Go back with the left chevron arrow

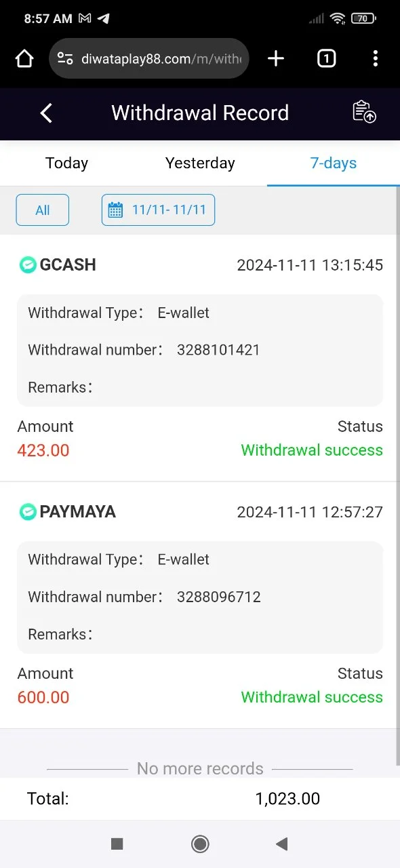pyautogui.click(x=46, y=113)
